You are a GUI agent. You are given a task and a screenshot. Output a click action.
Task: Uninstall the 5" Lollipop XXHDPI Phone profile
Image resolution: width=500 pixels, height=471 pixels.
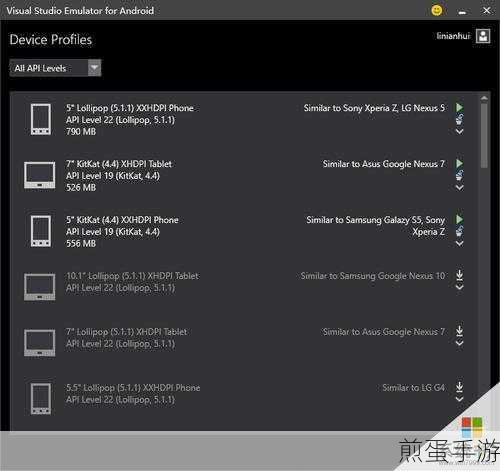pyautogui.click(x=459, y=119)
